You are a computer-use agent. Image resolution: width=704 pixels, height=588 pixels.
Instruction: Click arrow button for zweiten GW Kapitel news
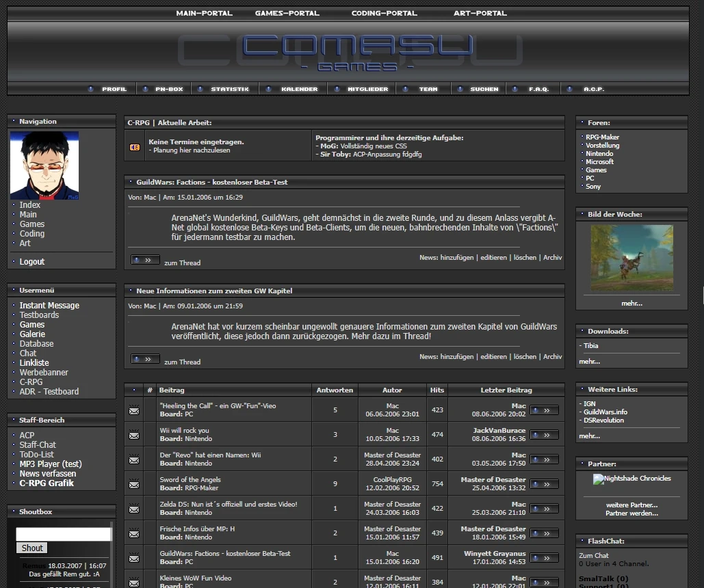(x=145, y=359)
